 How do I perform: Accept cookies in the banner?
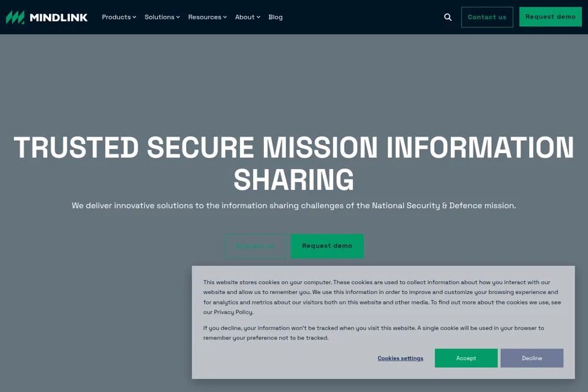(x=466, y=358)
